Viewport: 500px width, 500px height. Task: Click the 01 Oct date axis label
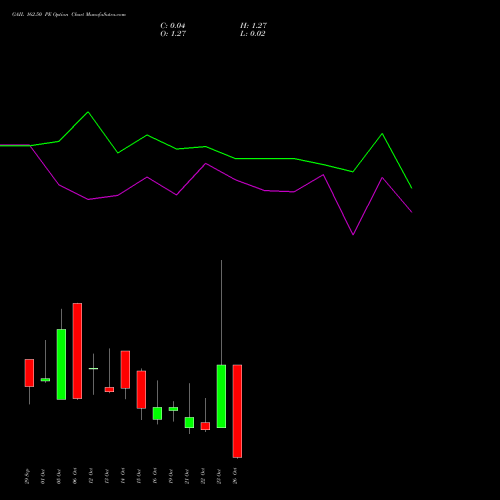[x=43, y=477]
